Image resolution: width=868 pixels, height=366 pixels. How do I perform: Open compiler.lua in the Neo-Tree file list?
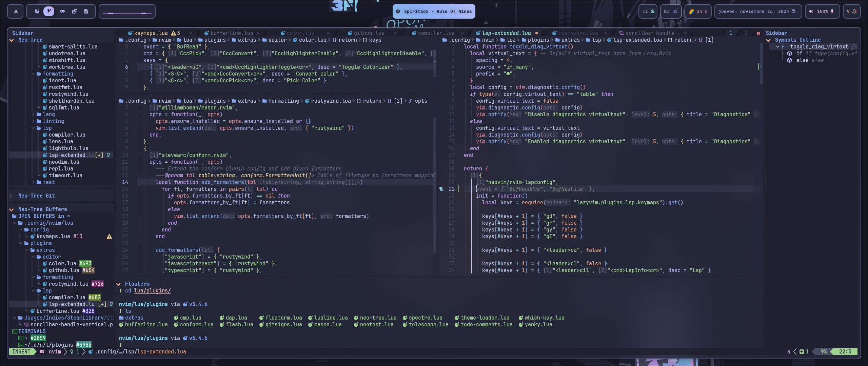[67, 135]
